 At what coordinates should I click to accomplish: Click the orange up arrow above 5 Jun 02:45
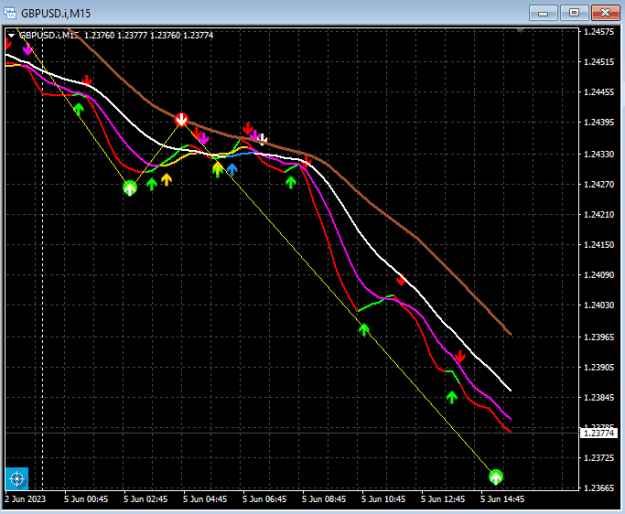tap(166, 180)
